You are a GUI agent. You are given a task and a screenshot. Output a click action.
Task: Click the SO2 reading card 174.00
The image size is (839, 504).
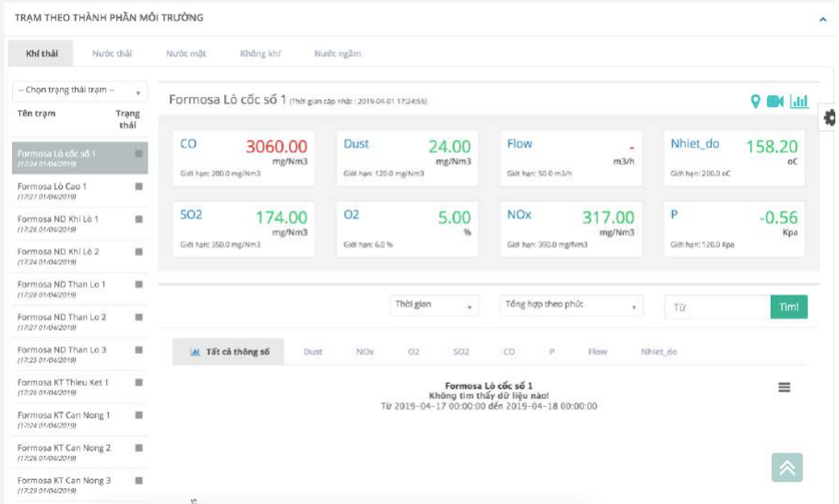pyautogui.click(x=244, y=229)
